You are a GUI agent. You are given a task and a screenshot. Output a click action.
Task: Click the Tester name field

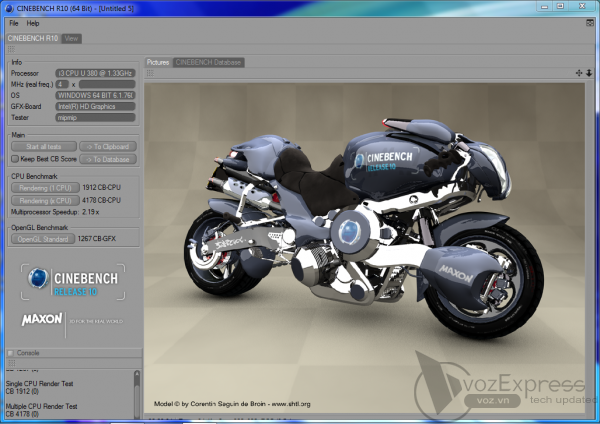[x=95, y=117]
